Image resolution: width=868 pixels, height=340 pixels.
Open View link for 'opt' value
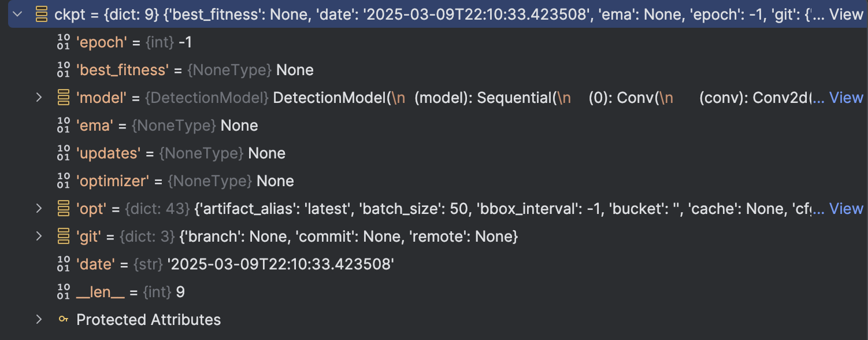click(846, 209)
